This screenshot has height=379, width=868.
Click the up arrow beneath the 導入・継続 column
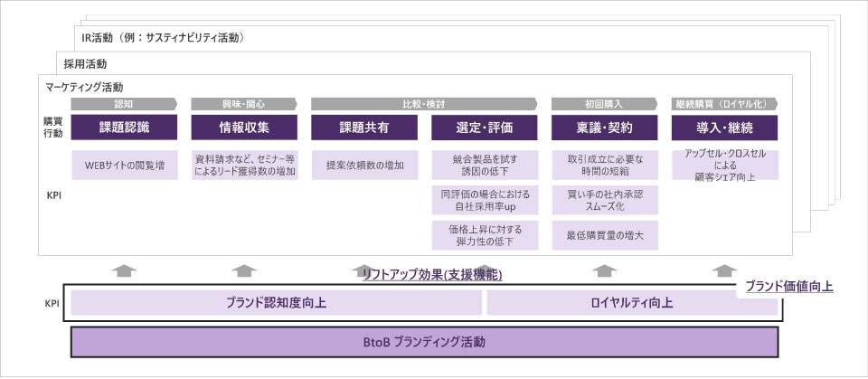(724, 270)
